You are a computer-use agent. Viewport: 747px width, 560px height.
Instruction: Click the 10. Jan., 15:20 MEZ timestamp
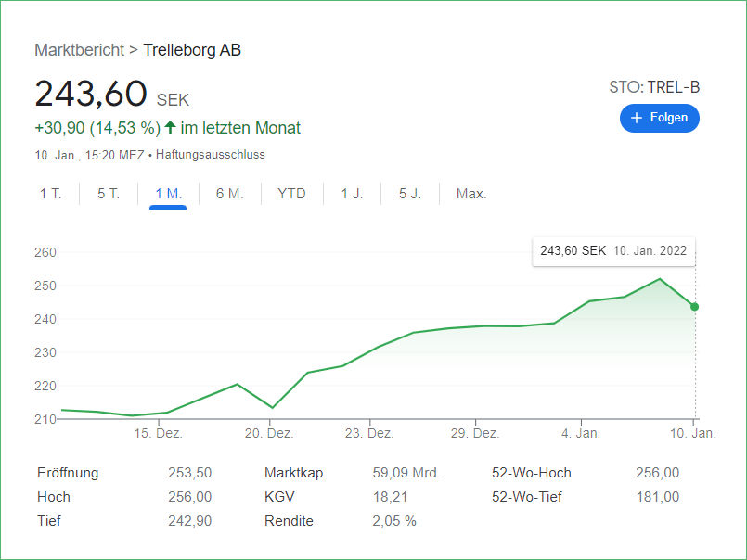click(90, 155)
